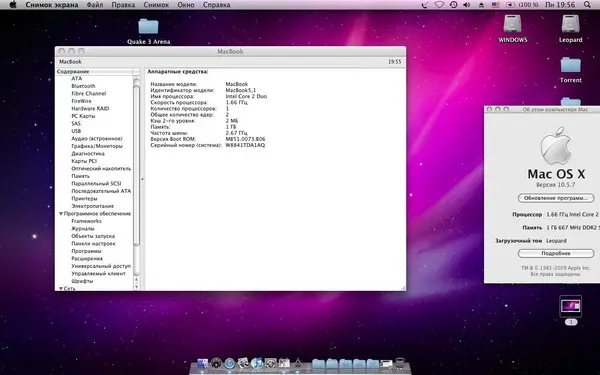This screenshot has height=375, width=600.
Task: Collapse Програмное обеспечение section
Action: click(x=61, y=214)
